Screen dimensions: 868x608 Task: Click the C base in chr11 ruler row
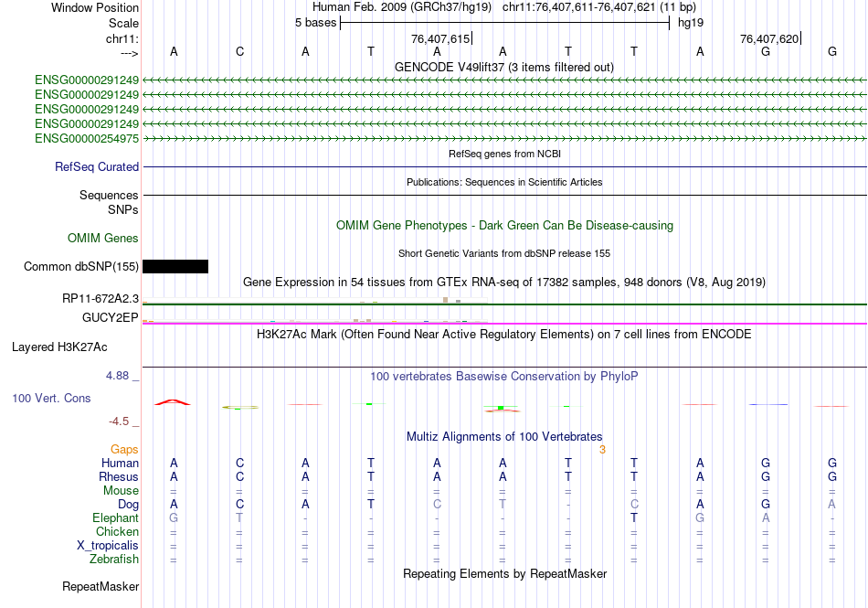pos(239,51)
